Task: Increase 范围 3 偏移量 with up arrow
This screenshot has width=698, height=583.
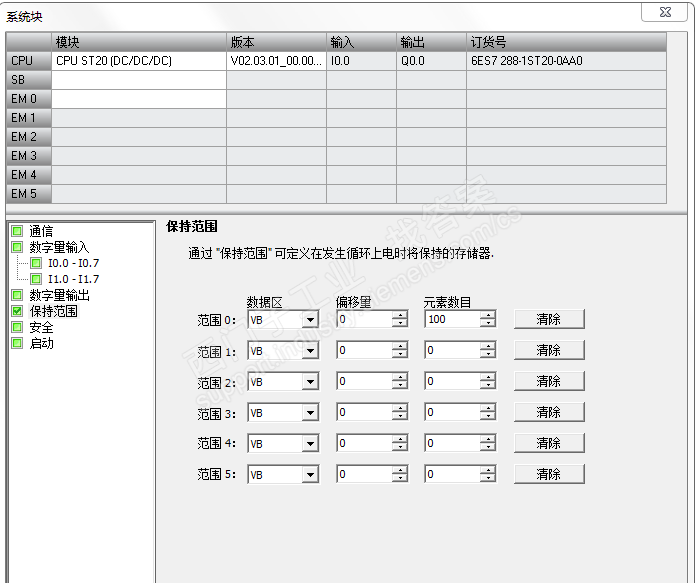Action: point(400,409)
